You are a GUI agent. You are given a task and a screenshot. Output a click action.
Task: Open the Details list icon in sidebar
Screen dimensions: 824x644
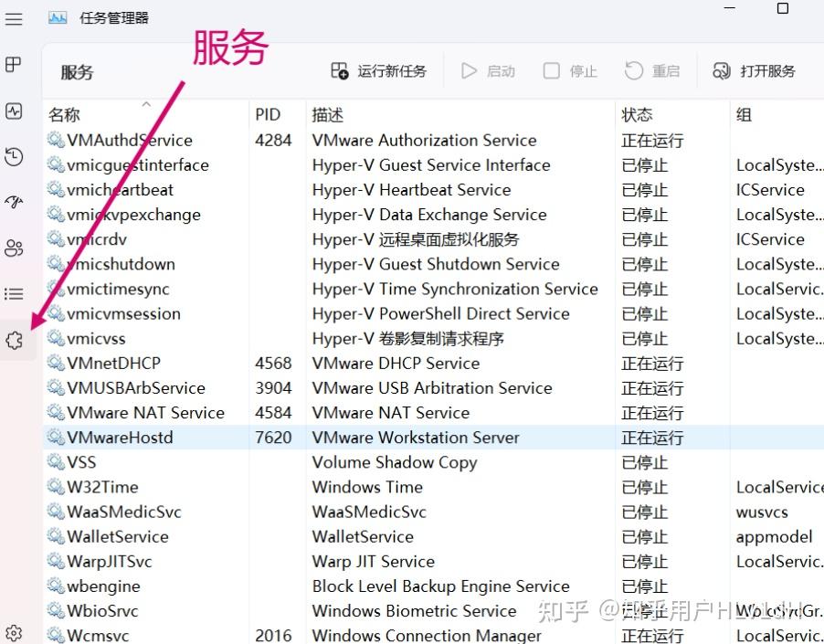(x=14, y=293)
